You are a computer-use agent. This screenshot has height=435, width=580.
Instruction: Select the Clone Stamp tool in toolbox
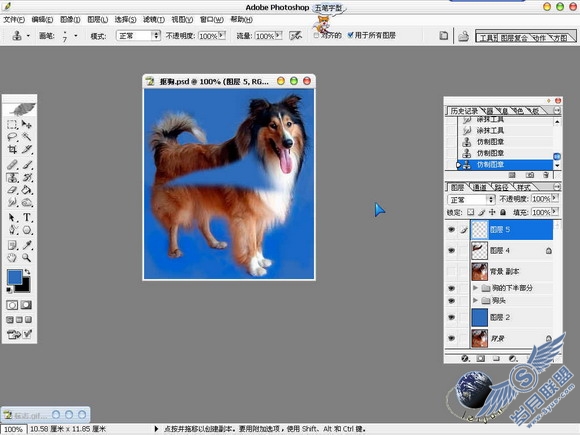click(x=12, y=178)
